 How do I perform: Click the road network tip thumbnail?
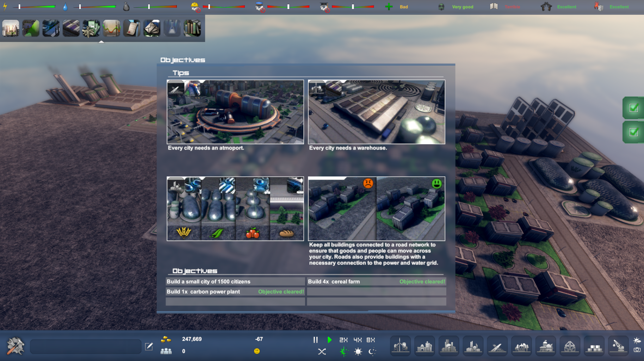pos(377,208)
